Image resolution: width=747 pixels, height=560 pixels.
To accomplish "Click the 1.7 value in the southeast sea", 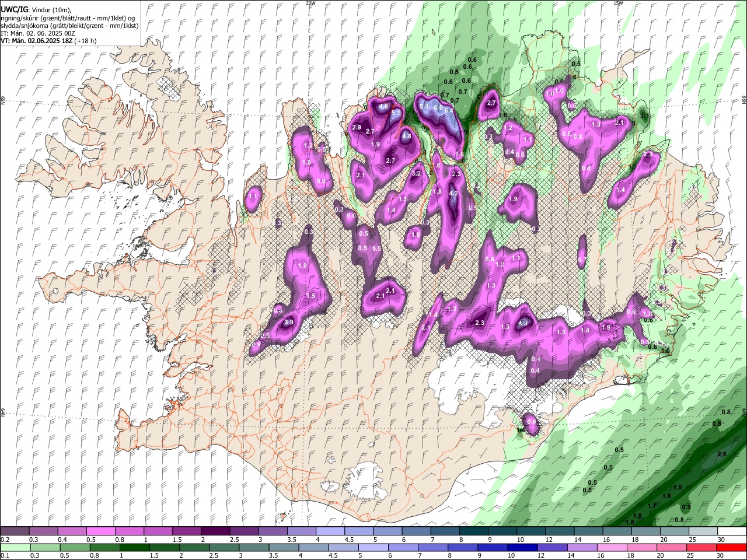I will tap(652, 506).
